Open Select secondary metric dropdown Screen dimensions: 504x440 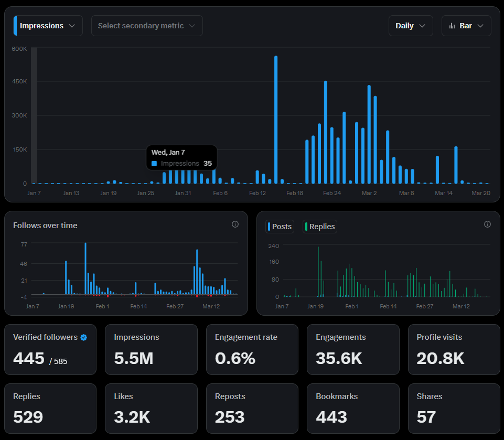147,26
